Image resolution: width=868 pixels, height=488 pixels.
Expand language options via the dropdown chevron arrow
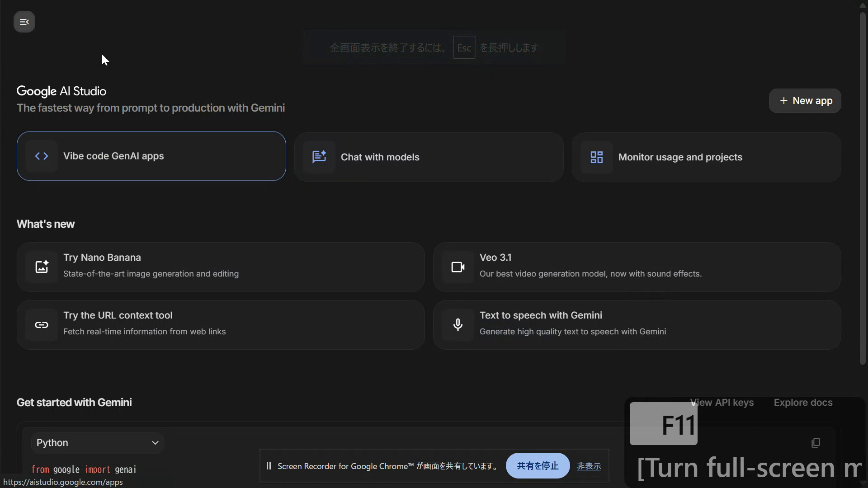(x=155, y=443)
